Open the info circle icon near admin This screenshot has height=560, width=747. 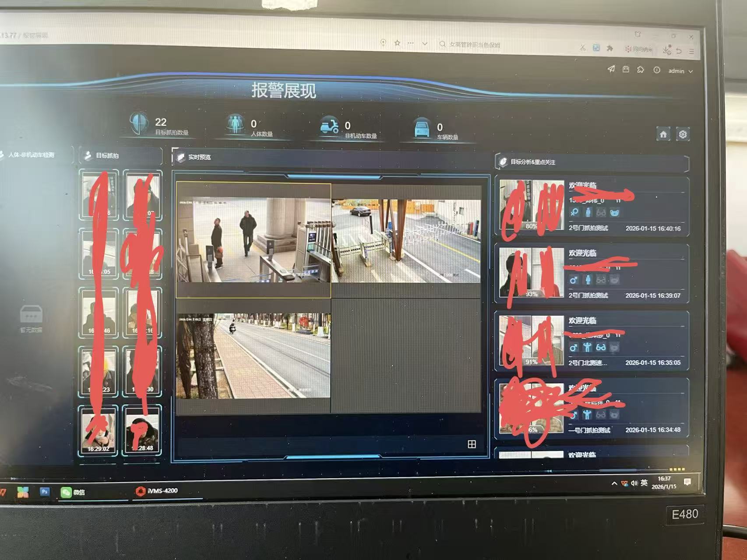click(656, 70)
